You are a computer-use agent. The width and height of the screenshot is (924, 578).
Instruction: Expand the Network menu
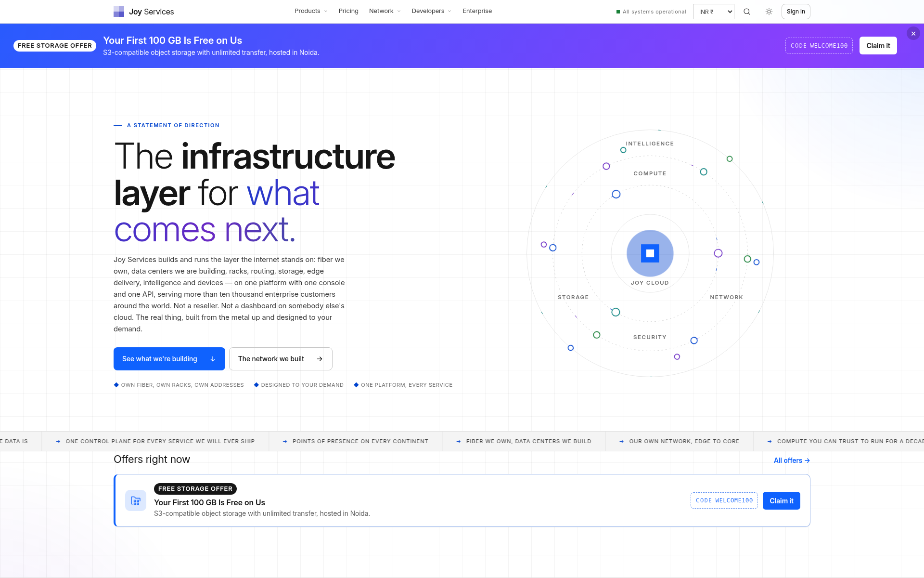[385, 11]
